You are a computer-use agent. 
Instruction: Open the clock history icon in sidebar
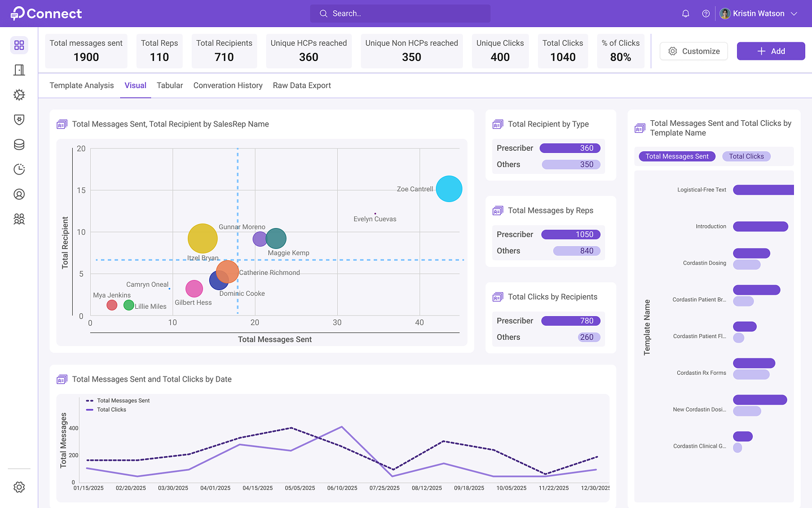(x=19, y=169)
